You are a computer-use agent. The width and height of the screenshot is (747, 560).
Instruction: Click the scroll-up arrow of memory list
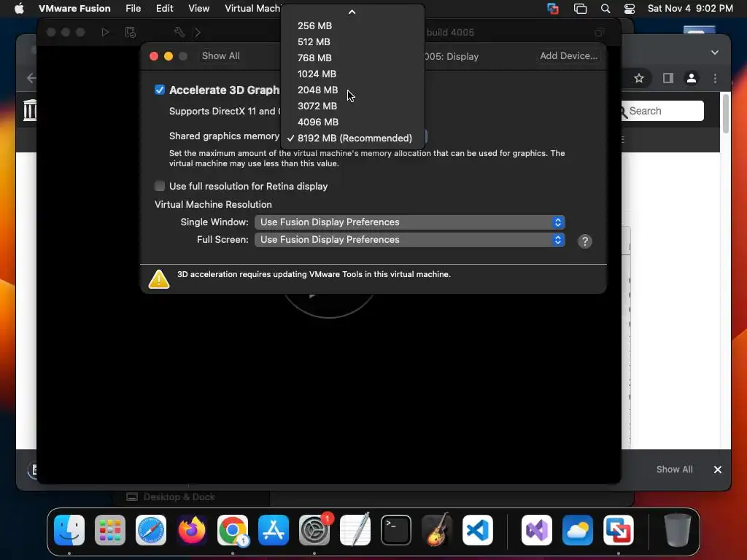352,12
